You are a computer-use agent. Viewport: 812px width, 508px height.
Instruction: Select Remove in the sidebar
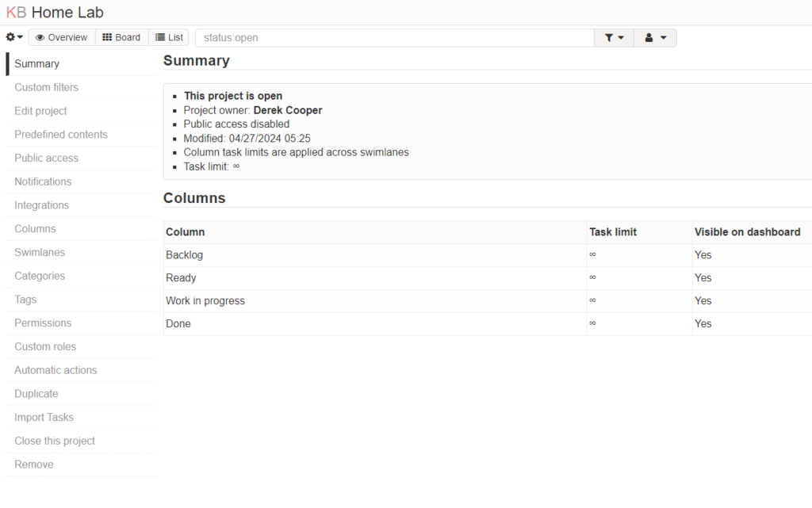(33, 464)
